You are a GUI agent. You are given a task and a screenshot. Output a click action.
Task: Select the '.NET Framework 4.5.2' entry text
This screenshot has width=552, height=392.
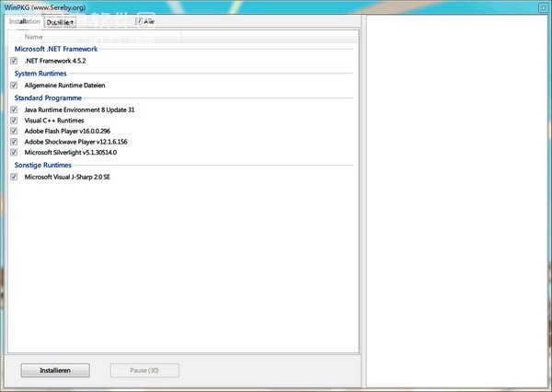point(55,61)
